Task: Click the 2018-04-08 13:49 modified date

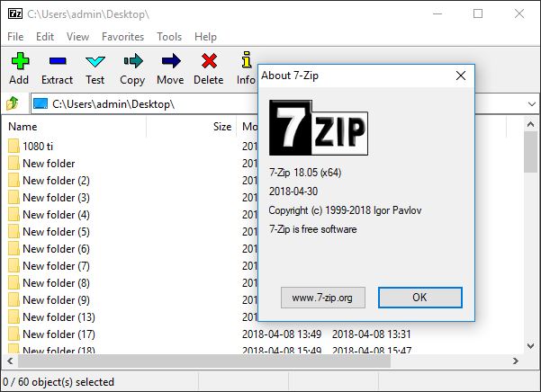Action: pos(282,334)
